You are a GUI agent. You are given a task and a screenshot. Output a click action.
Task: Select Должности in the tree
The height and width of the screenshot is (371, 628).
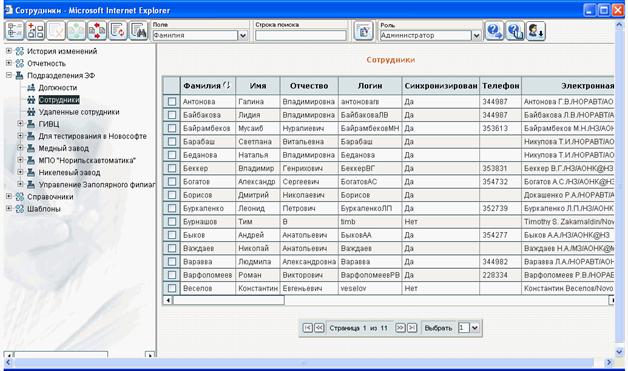pos(58,88)
